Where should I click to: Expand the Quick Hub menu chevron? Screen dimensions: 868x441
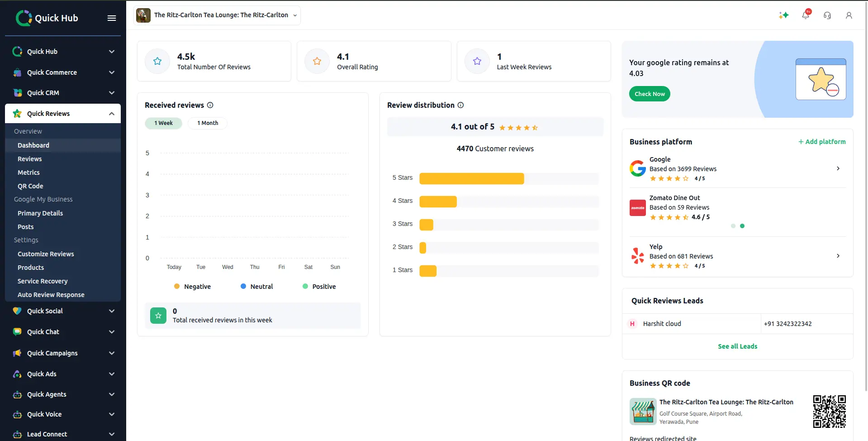tap(112, 52)
